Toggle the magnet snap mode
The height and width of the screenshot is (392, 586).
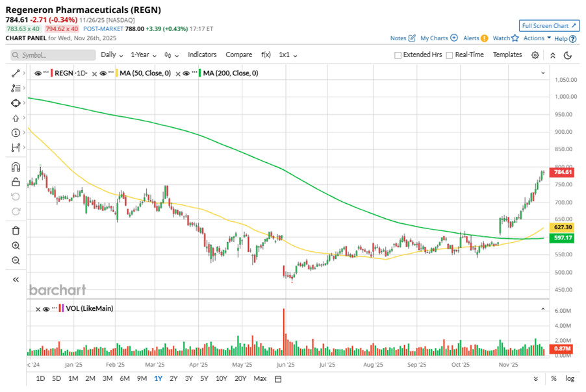(x=16, y=167)
